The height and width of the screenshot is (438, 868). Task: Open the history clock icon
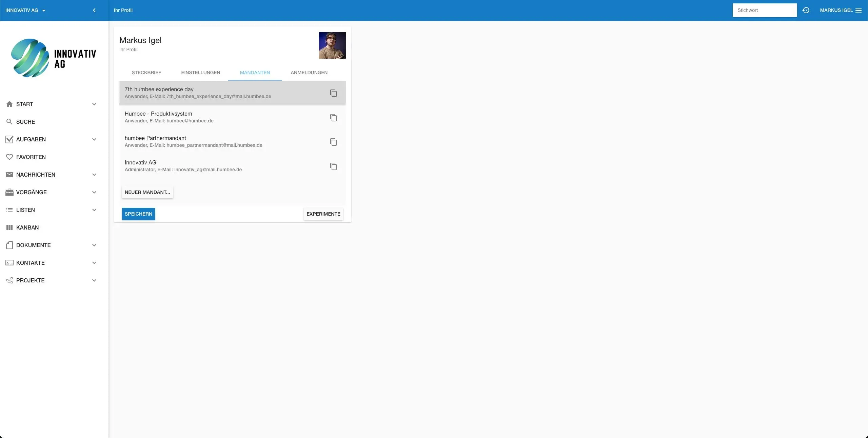[806, 10]
